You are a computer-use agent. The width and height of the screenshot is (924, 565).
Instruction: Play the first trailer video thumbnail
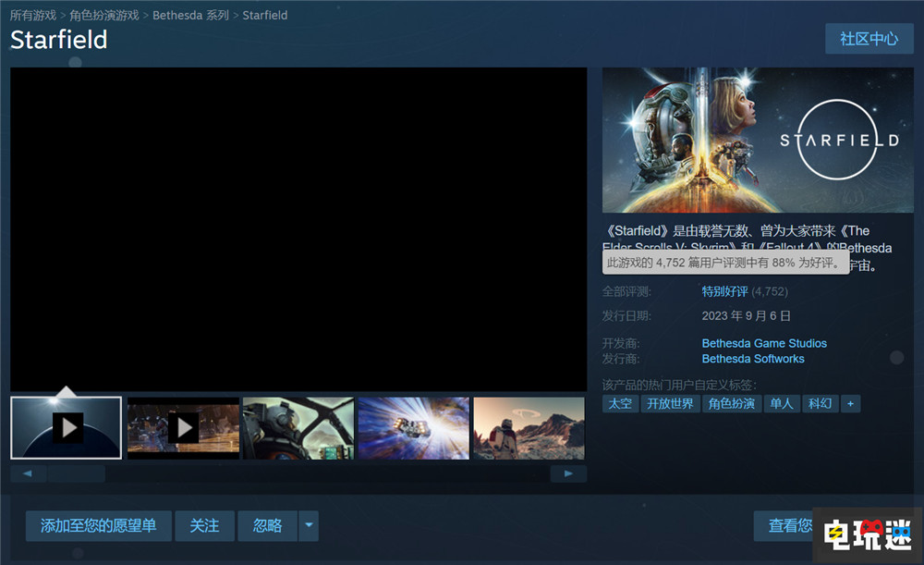coord(67,427)
